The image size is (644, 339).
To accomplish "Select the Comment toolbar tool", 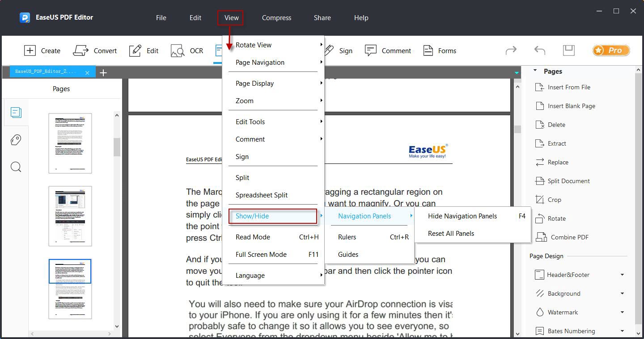I will [388, 50].
